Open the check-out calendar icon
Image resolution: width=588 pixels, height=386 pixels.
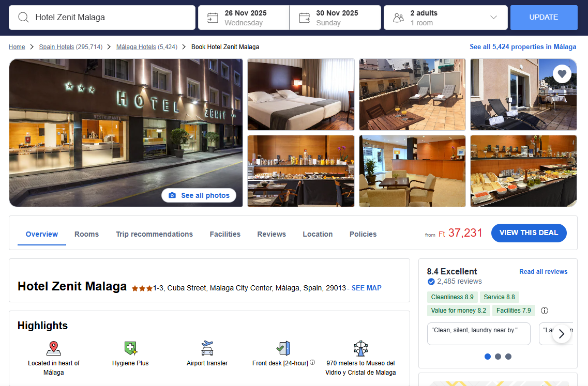(x=304, y=18)
